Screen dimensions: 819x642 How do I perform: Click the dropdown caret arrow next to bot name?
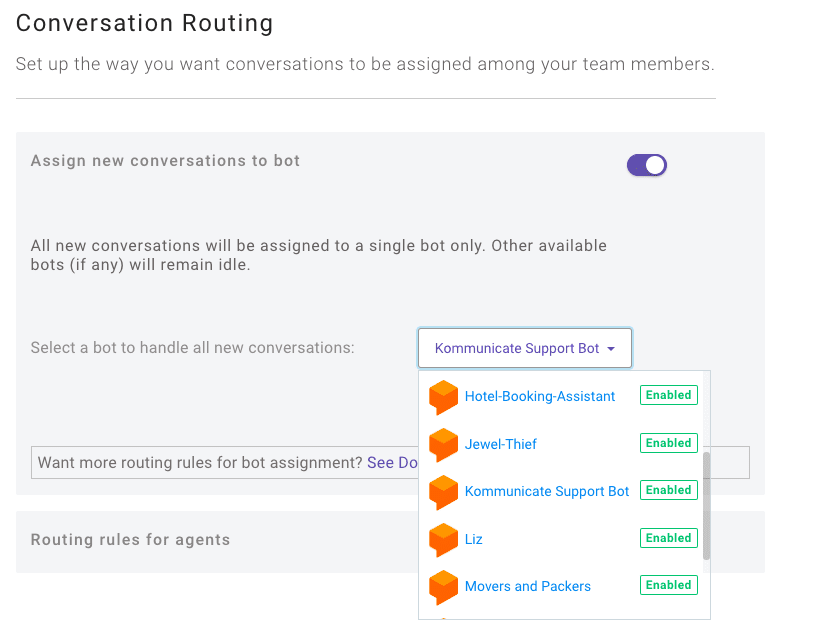[x=611, y=348]
